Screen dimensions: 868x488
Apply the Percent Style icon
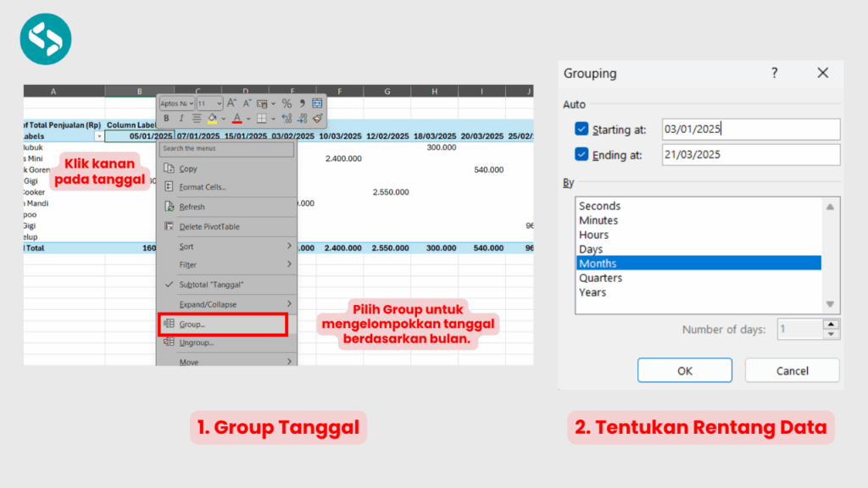(287, 103)
